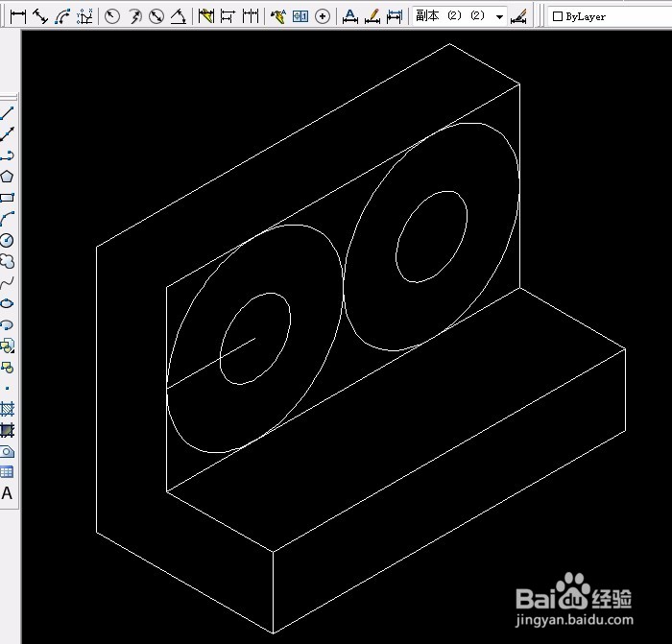Image resolution: width=672 pixels, height=644 pixels.
Task: Open the Dimension Style manager icon
Action: 518,16
